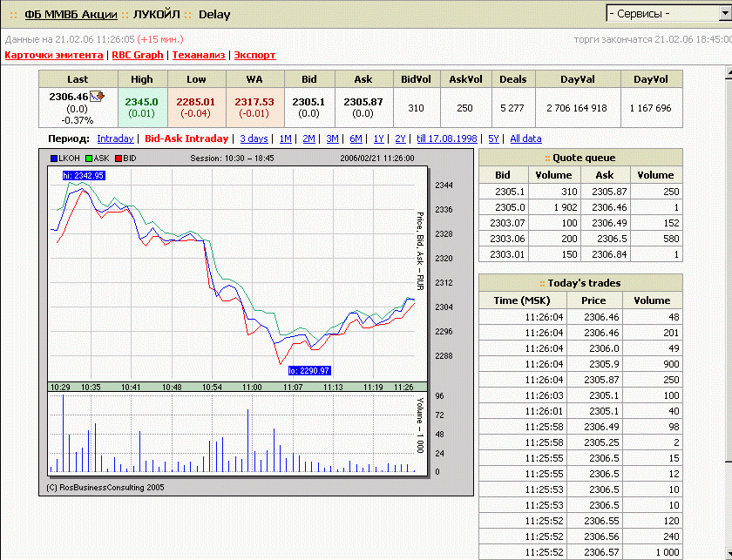Select the ЛУКОЙЛ header item
The width and height of the screenshot is (732, 560).
pos(155,14)
